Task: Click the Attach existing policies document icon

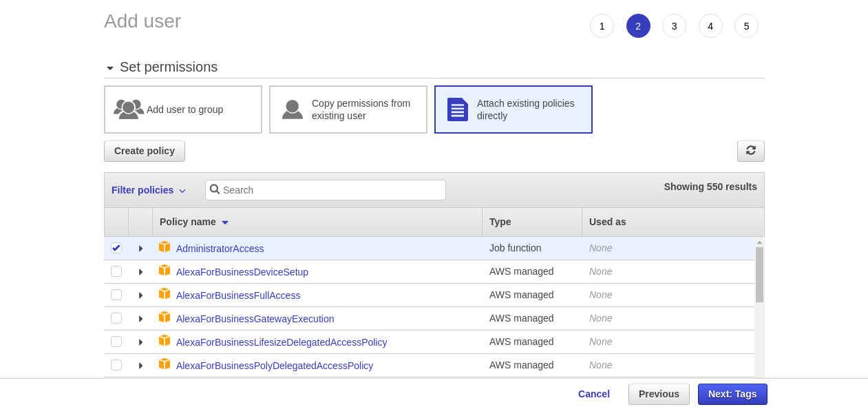Action: tap(458, 109)
